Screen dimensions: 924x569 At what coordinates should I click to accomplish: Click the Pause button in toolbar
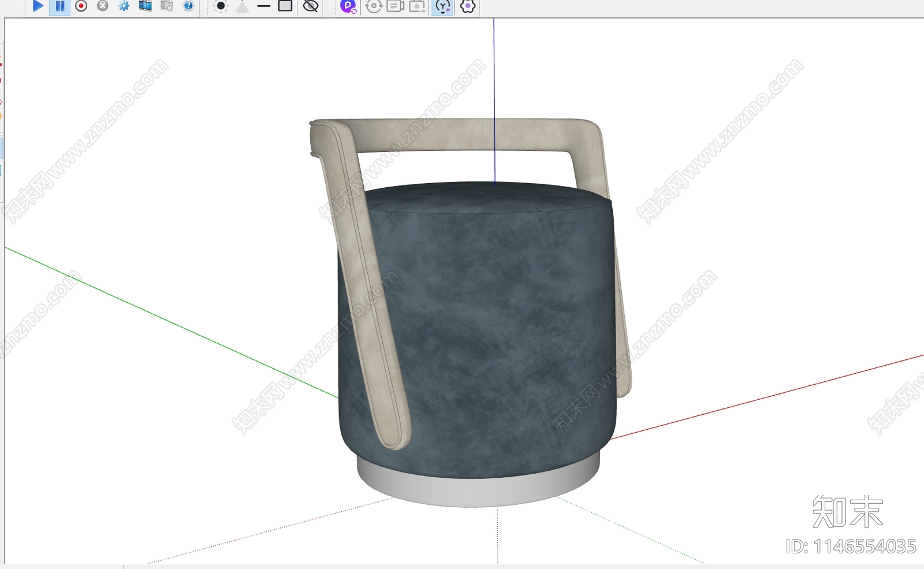click(x=60, y=6)
